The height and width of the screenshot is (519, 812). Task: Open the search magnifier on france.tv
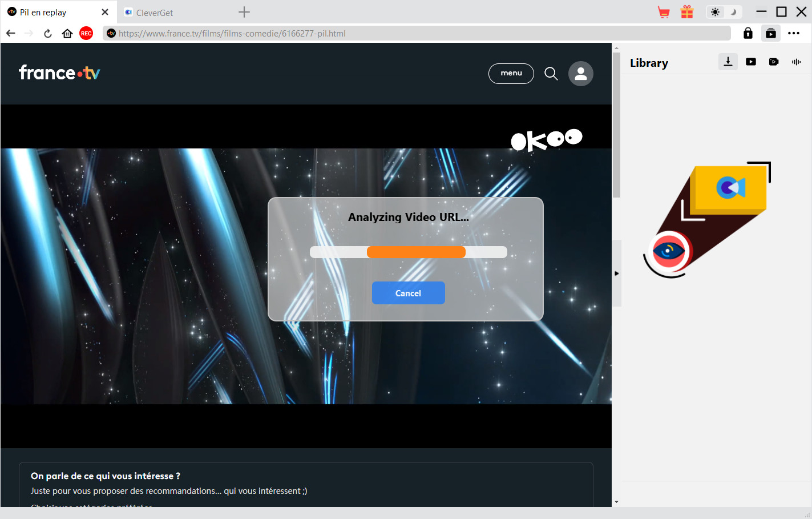click(x=551, y=74)
